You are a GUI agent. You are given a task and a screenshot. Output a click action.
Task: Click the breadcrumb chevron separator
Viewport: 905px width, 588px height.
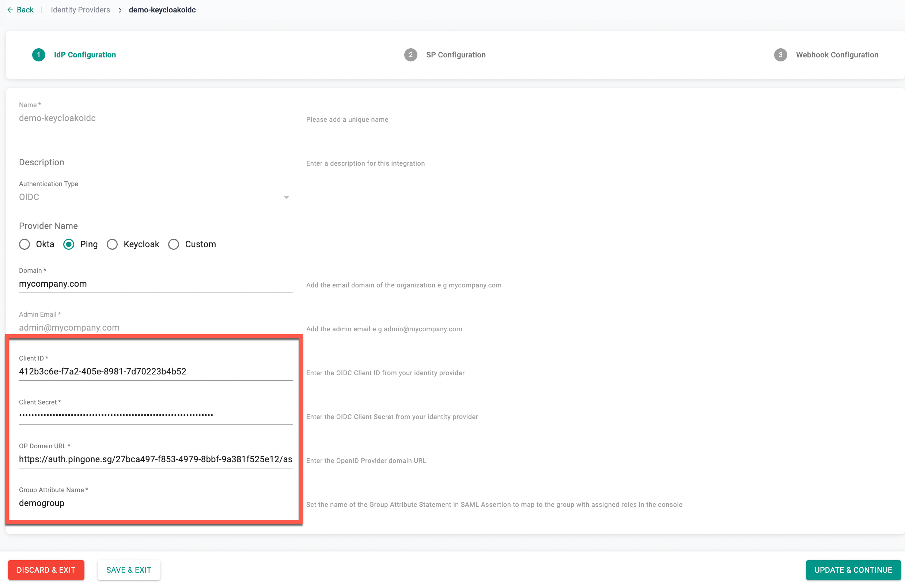[120, 10]
